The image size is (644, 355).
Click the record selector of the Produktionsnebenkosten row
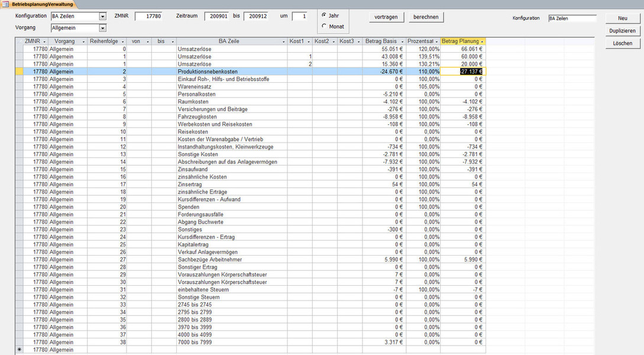point(19,72)
